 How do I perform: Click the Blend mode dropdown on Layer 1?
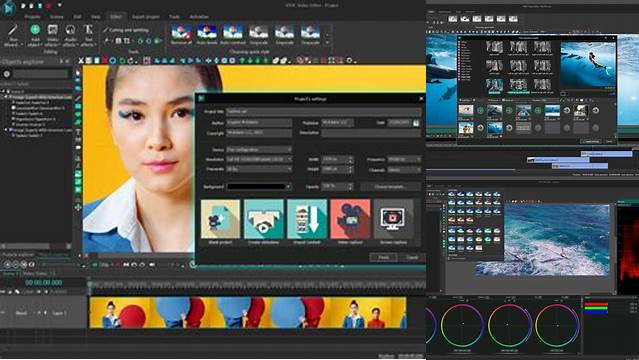point(24,313)
